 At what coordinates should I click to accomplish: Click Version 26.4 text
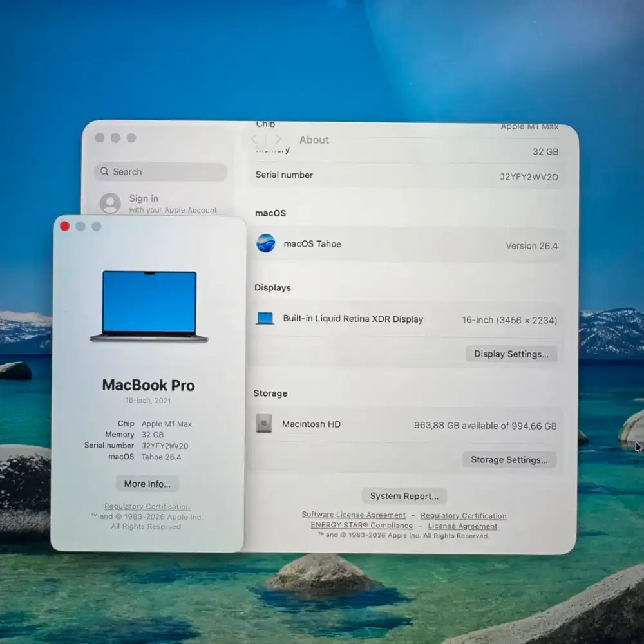coord(531,246)
